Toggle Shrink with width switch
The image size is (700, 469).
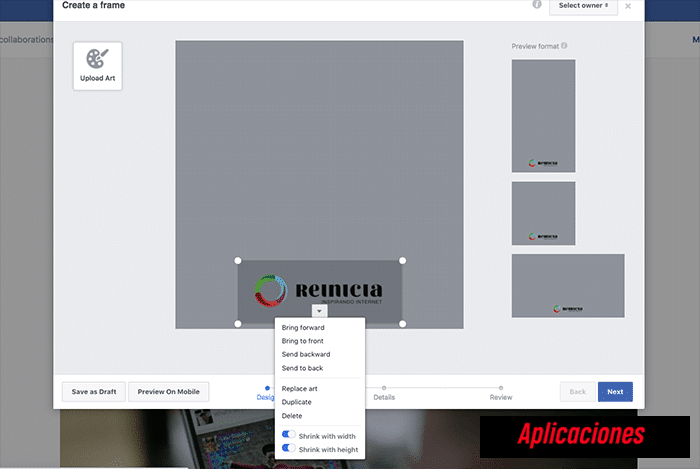tap(289, 434)
